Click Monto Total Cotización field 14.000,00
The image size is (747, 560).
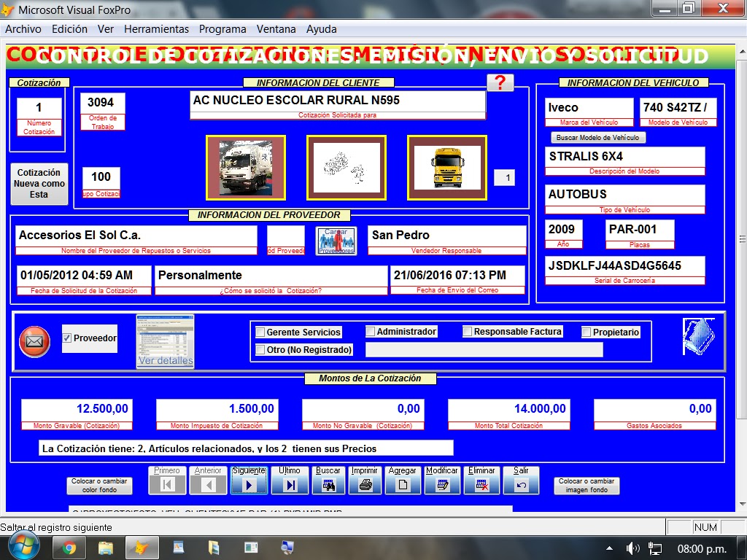tap(508, 410)
